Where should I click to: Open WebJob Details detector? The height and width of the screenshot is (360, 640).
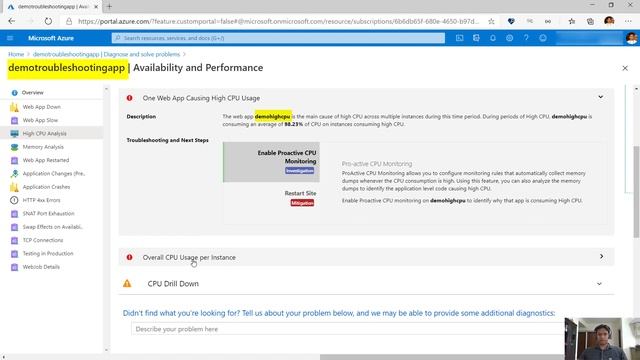[x=41, y=267]
